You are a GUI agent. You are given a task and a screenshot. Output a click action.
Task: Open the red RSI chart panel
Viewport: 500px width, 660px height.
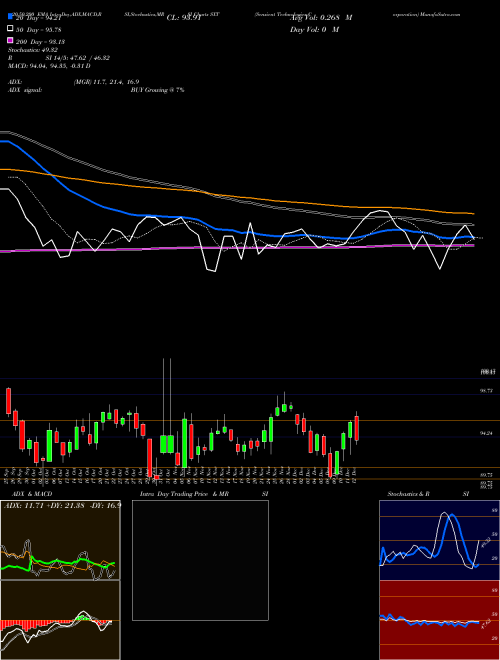439,620
